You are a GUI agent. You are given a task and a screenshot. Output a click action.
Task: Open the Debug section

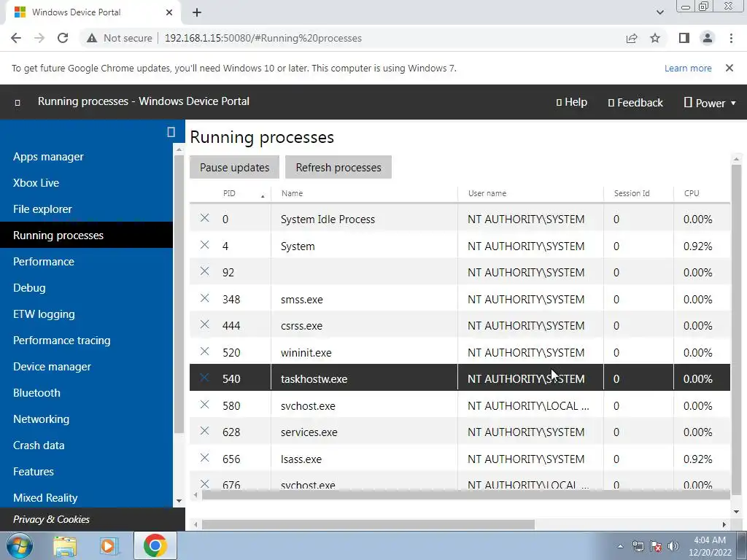point(29,287)
